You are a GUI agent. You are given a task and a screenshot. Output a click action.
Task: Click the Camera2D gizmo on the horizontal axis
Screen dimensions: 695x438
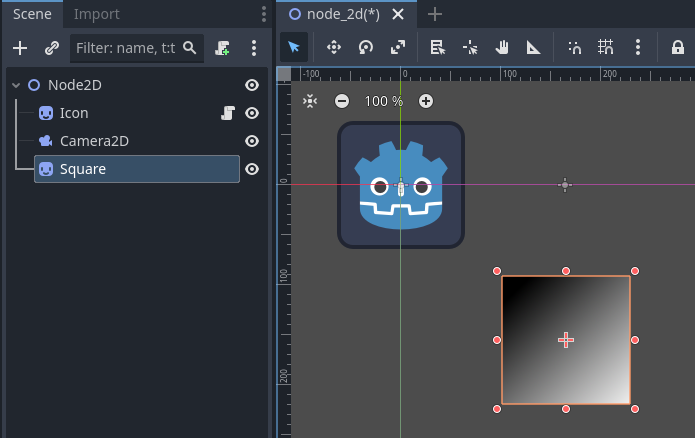click(565, 185)
